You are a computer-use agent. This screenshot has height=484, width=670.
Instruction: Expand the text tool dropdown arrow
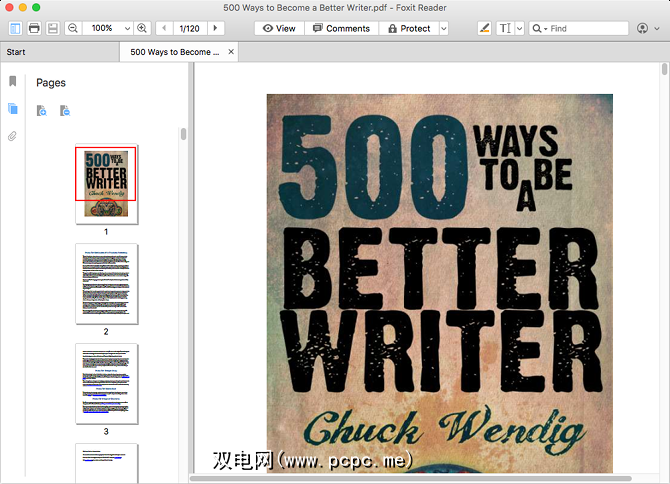(520, 29)
